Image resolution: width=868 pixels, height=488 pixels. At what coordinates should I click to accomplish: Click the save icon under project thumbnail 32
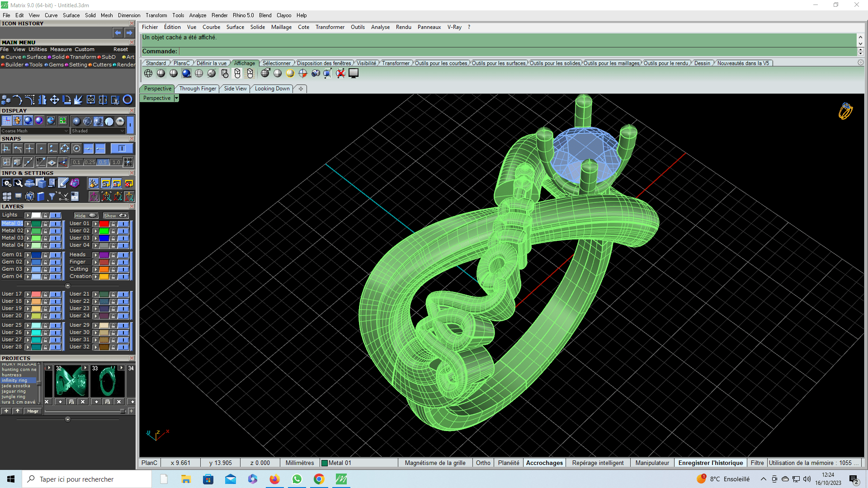(x=71, y=402)
